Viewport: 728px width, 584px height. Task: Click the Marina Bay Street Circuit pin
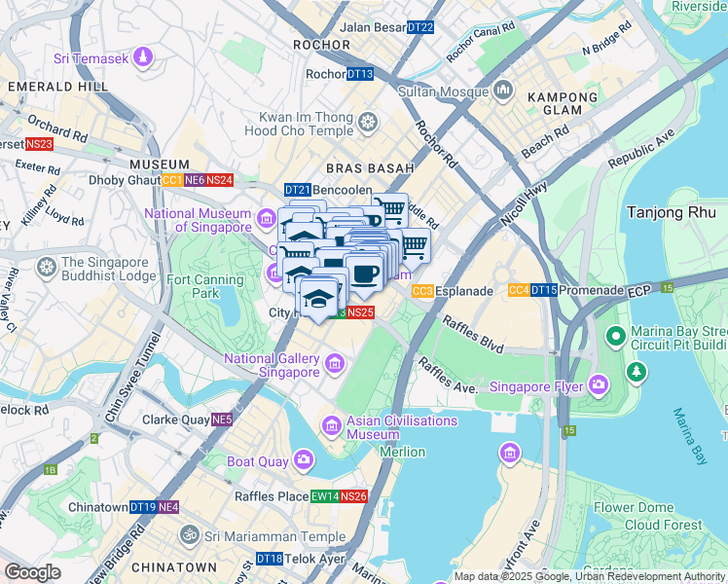[616, 336]
